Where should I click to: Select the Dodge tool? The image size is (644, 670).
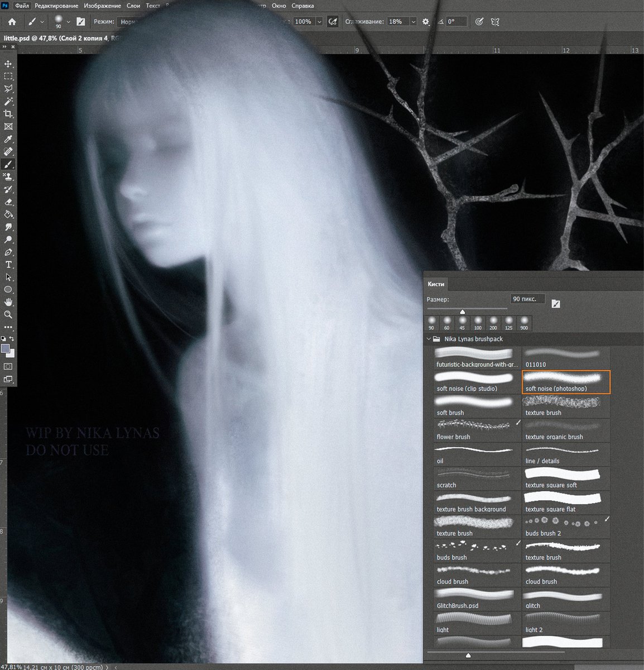click(8, 240)
